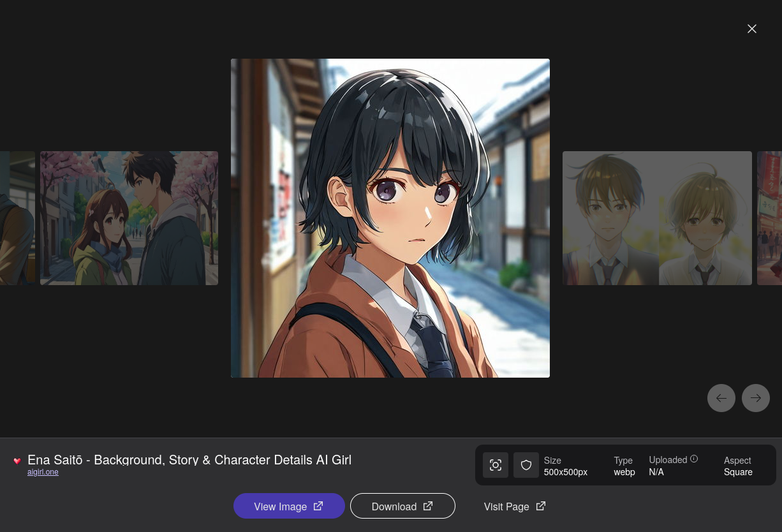
Task: Click the external-link icon on Download button
Action: coord(428,506)
